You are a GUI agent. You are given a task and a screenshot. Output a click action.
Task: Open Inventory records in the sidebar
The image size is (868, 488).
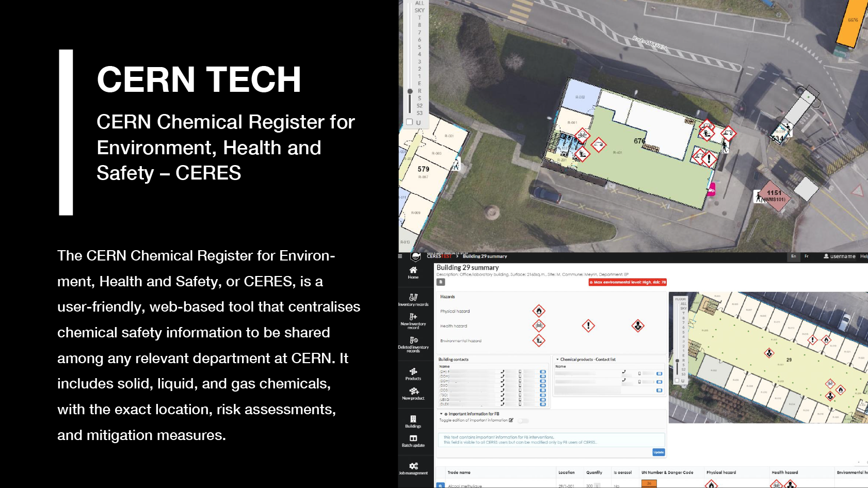pos(413,300)
